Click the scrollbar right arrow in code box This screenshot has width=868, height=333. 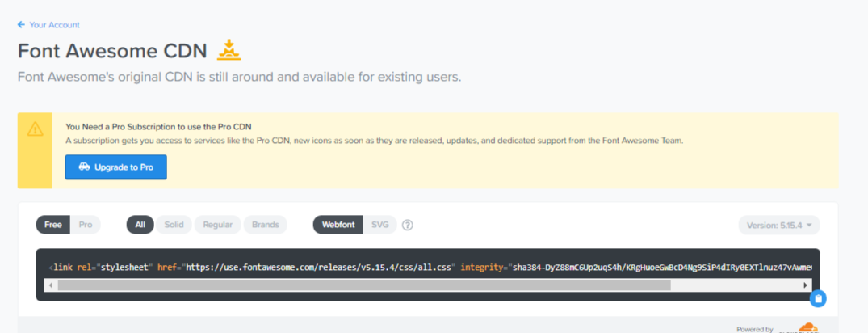pos(806,285)
